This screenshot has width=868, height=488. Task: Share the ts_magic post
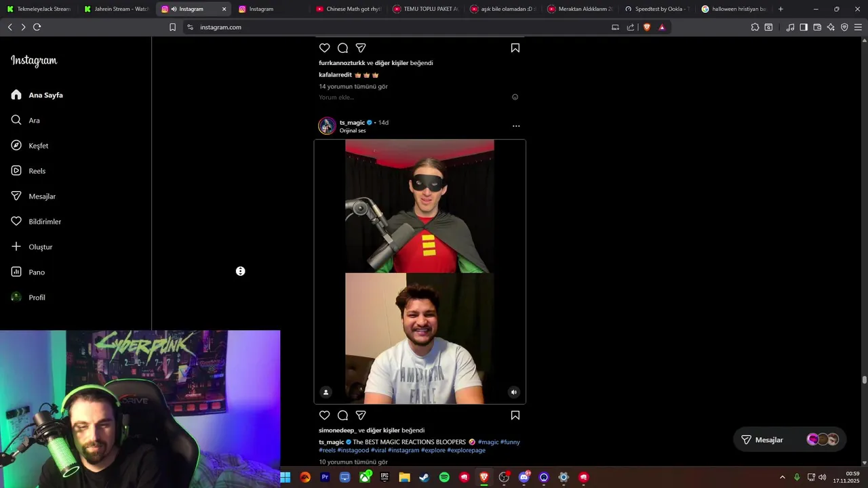tap(361, 415)
